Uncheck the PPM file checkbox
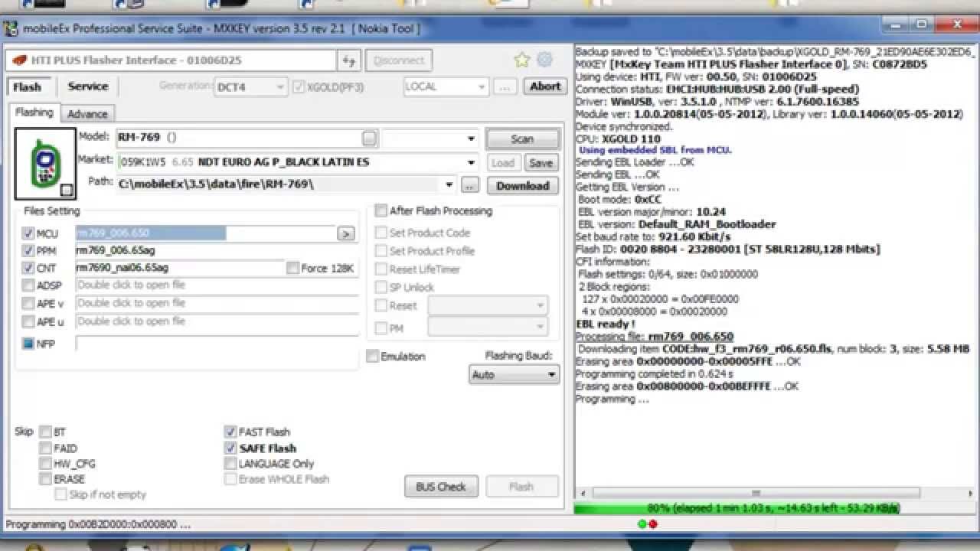The height and width of the screenshot is (551, 980). coord(28,251)
